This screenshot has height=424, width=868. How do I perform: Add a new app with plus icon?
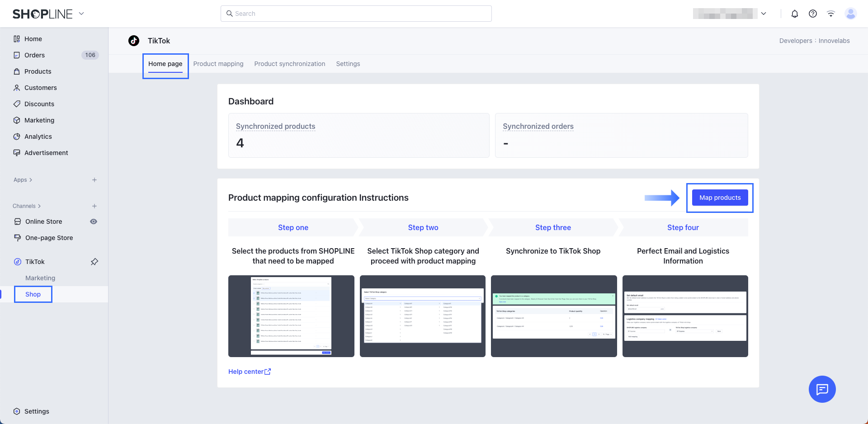(x=94, y=180)
